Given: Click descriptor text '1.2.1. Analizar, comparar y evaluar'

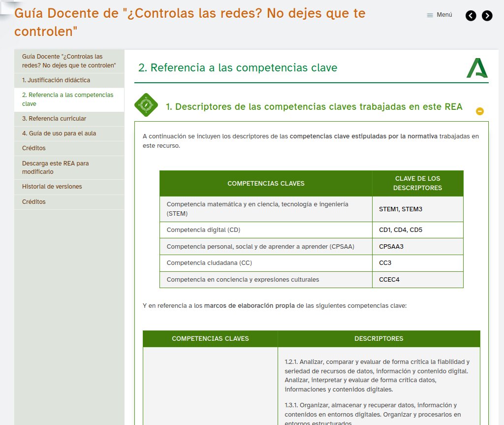Looking at the screenshot, I should pyautogui.click(x=378, y=375).
